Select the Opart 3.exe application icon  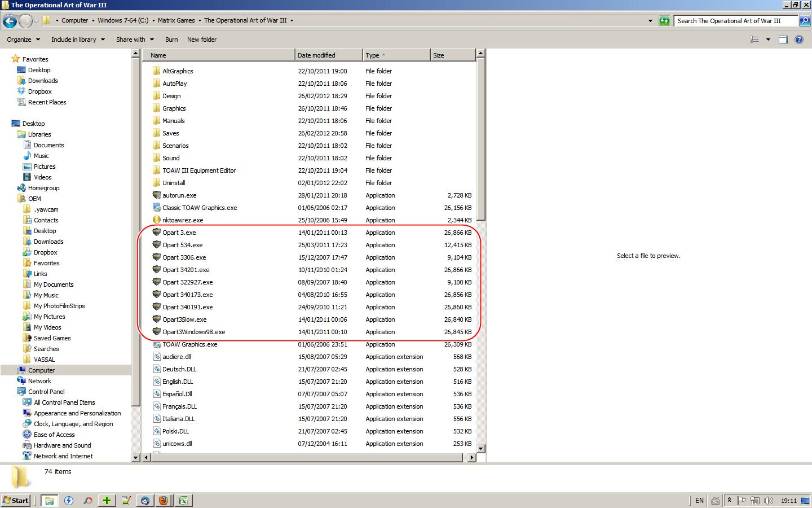point(157,233)
